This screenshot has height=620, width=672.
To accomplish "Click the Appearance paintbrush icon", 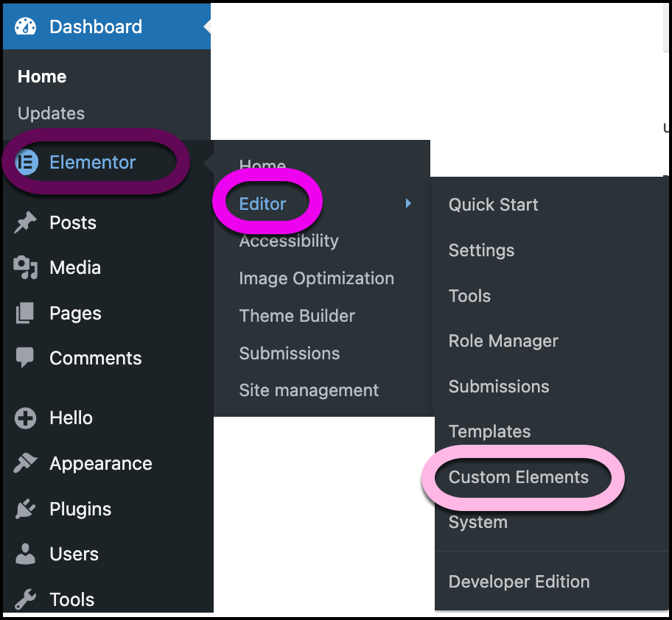I will [26, 464].
